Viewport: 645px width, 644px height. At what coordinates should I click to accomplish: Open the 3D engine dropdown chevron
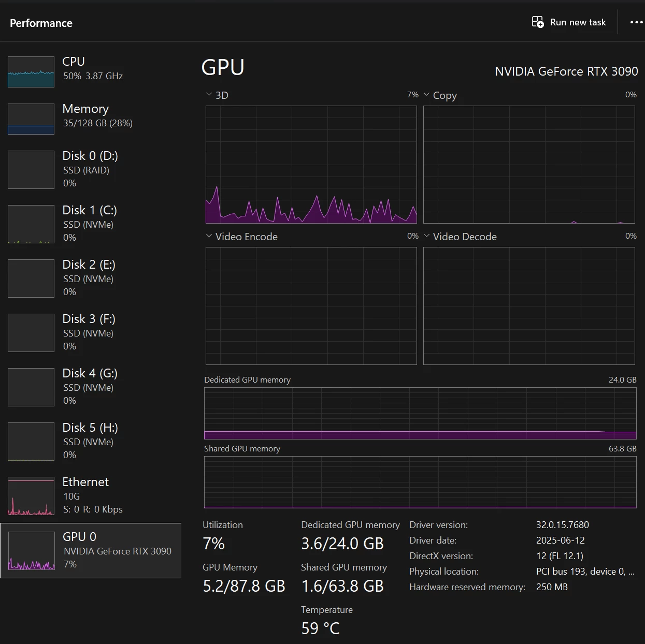pyautogui.click(x=209, y=95)
